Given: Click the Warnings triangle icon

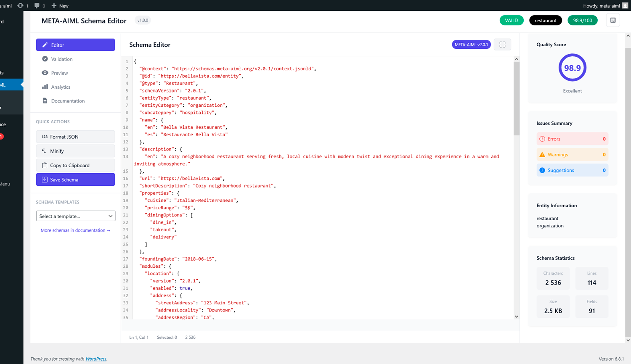Looking at the screenshot, I should click(542, 155).
